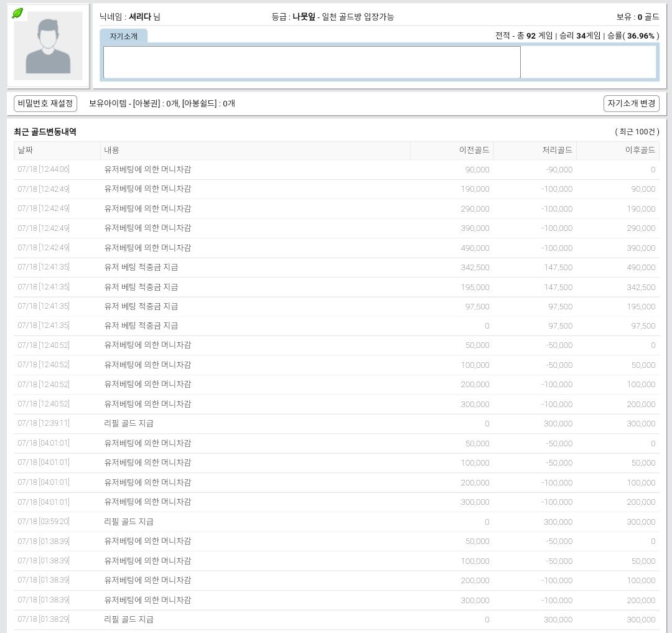Click the previous gold 490,000 cell
Viewport: 672px width, 633px height.
(x=475, y=248)
